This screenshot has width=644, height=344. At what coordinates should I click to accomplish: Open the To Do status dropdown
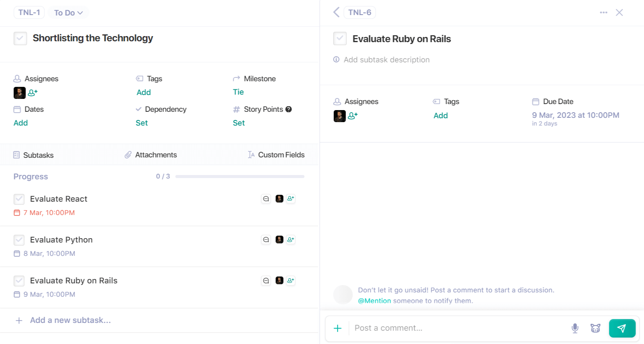68,12
